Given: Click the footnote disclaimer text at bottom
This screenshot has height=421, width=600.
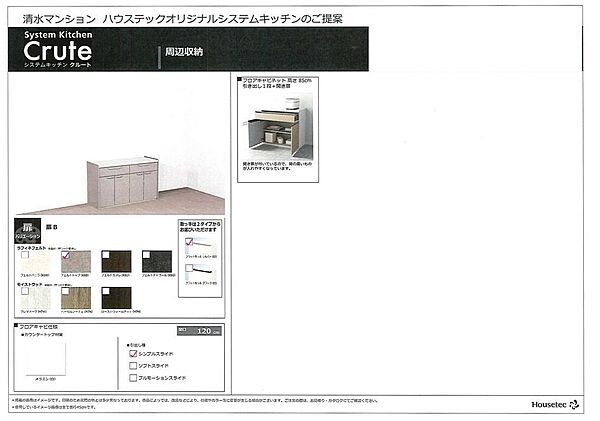Looking at the screenshot, I should click(195, 403).
